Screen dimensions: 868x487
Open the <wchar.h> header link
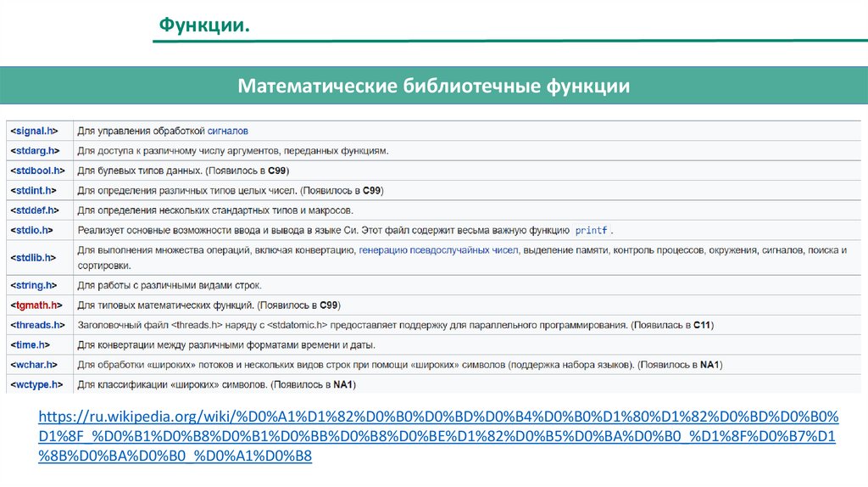34,365
